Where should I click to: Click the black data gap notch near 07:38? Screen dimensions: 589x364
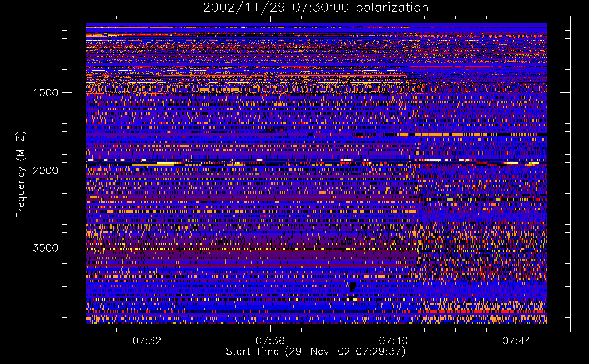click(352, 287)
